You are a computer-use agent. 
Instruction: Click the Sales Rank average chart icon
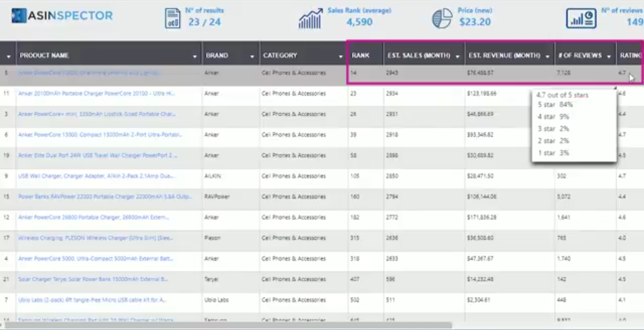310,18
